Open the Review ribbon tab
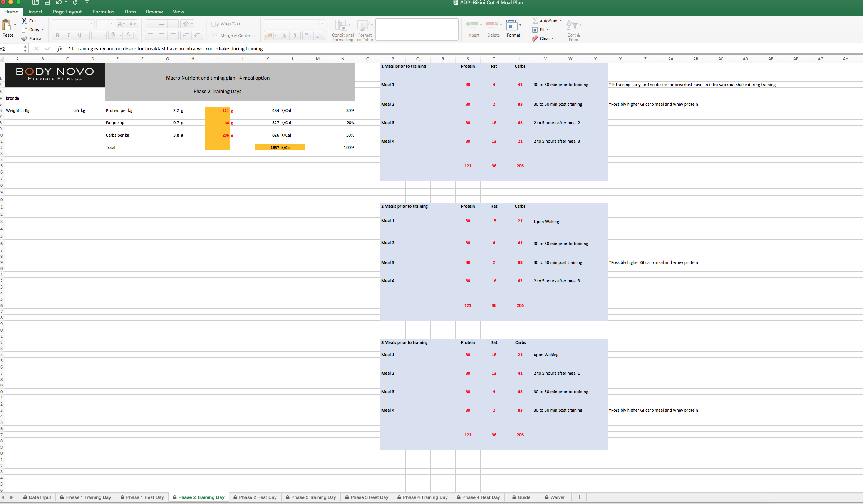Viewport: 863px width, 504px height. (x=154, y=12)
